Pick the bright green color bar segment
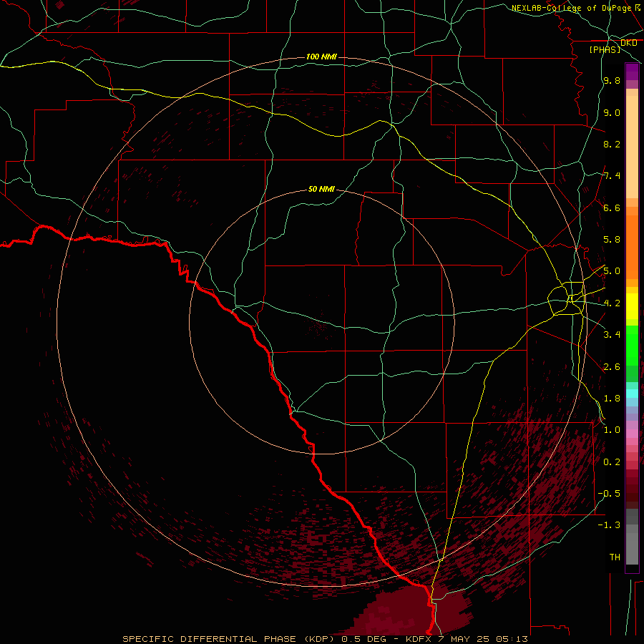Image resolution: width=644 pixels, height=644 pixels. 632,346
